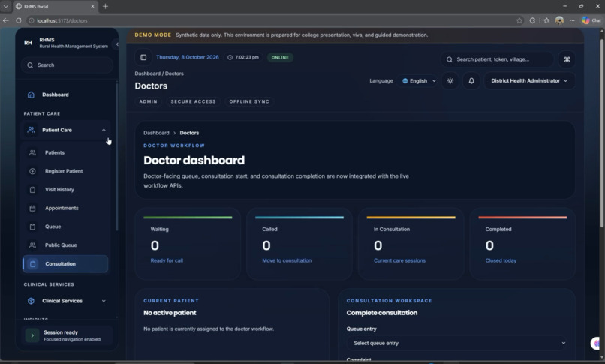Image resolution: width=605 pixels, height=364 pixels.
Task: Open command palette shortcut icon
Action: click(567, 59)
